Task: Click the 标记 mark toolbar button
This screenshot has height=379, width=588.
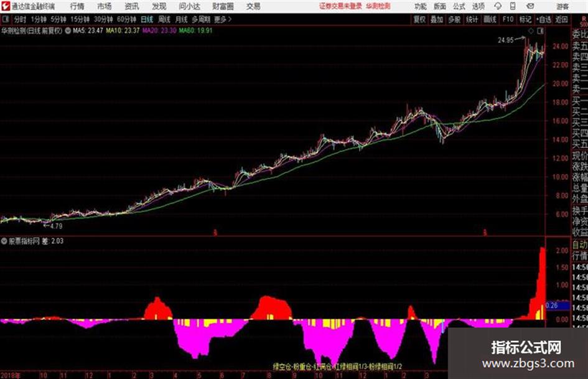Action: [525, 19]
